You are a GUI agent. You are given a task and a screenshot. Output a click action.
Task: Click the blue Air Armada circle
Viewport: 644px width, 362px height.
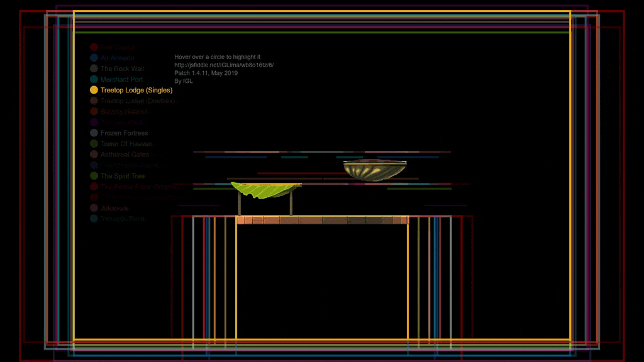(94, 58)
